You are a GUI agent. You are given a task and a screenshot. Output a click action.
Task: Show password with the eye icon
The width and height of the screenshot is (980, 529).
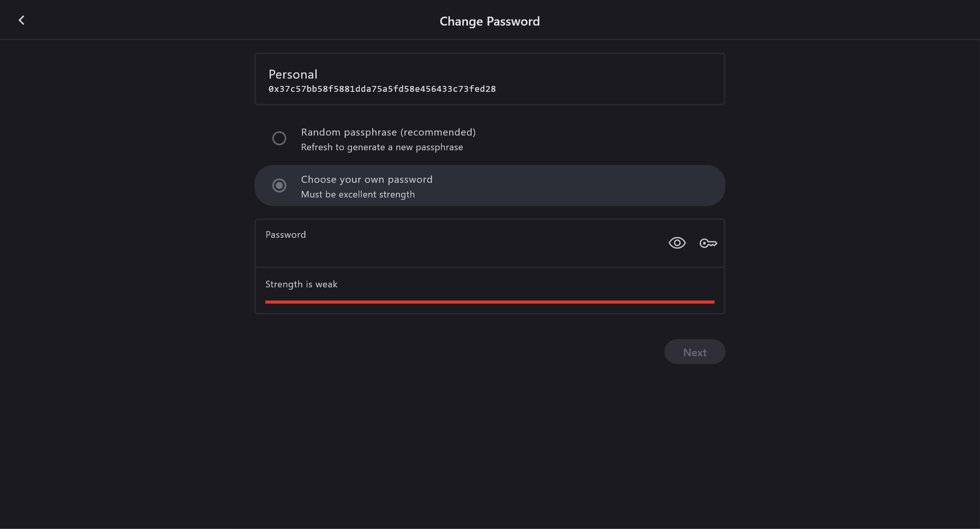click(677, 243)
